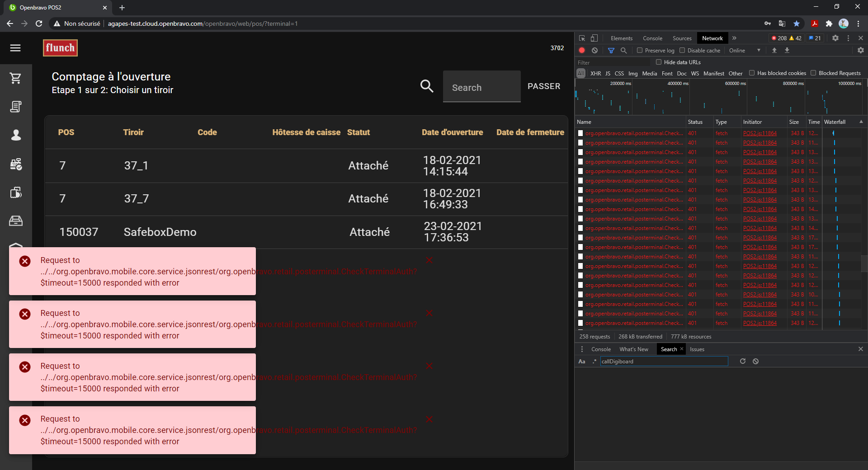This screenshot has height=470, width=868.
Task: Open the Sources tab
Action: [682, 38]
